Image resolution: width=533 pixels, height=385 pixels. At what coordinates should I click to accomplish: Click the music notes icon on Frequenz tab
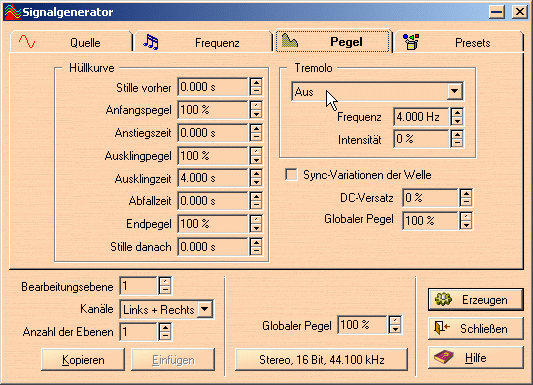[x=151, y=42]
